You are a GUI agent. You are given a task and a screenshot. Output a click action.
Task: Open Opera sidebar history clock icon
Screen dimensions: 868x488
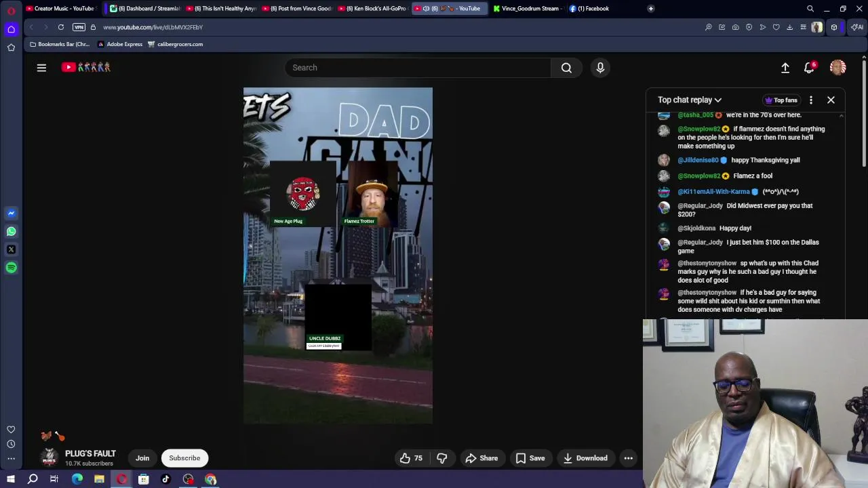(x=11, y=444)
